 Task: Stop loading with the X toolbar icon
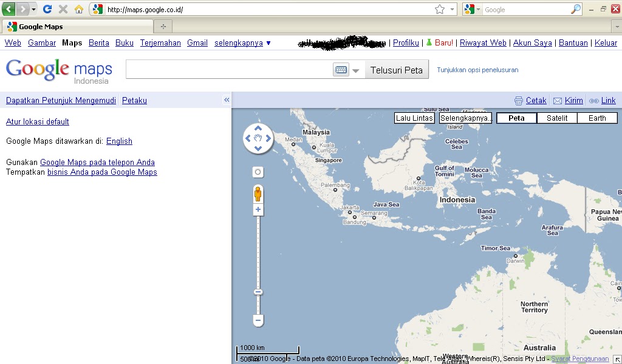tap(63, 9)
